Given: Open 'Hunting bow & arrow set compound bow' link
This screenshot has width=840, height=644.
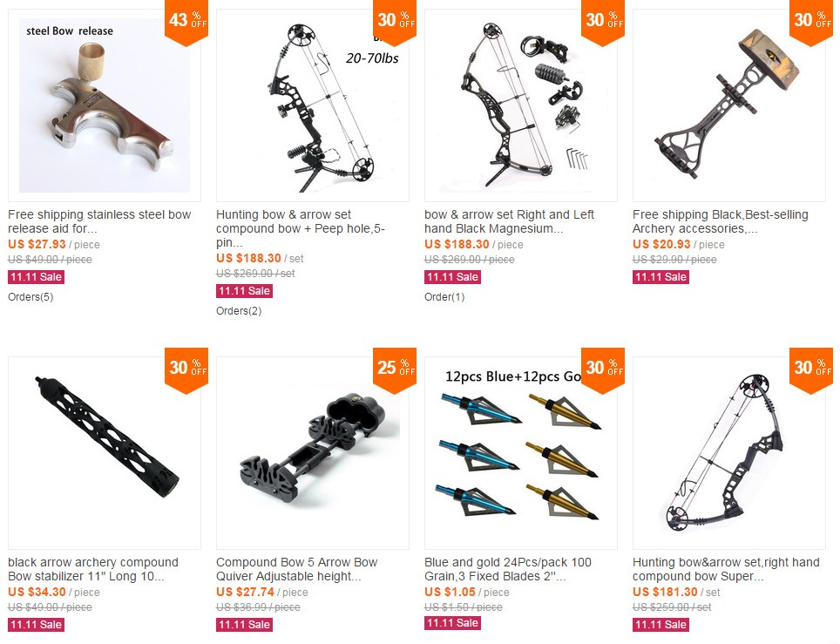Looking at the screenshot, I should (300, 228).
